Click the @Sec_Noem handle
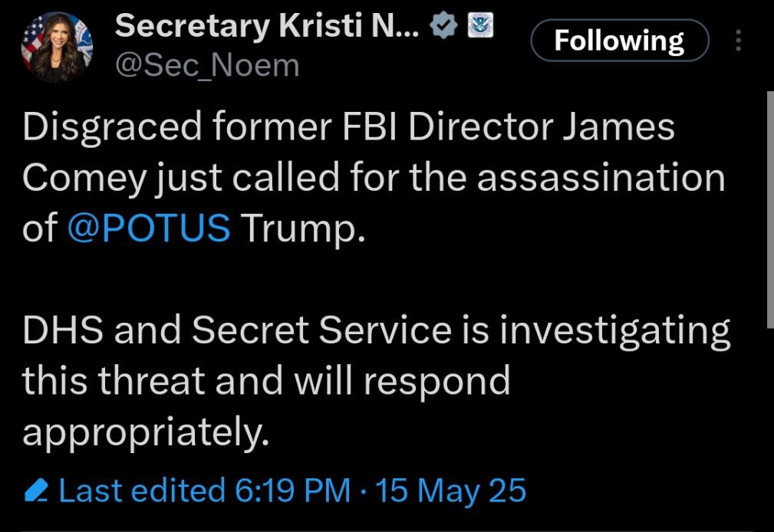This screenshot has width=774, height=532. click(x=207, y=66)
